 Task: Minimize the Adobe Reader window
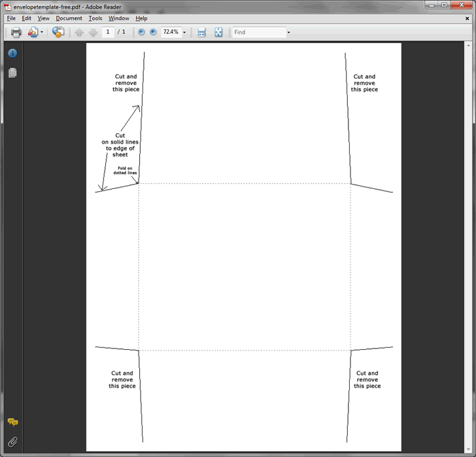pyautogui.click(x=432, y=5)
